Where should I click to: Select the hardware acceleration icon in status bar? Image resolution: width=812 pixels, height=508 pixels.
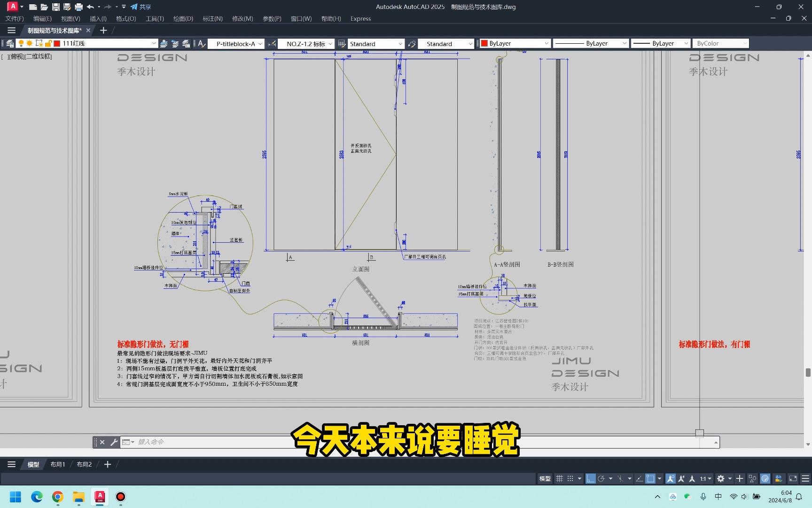click(765, 478)
